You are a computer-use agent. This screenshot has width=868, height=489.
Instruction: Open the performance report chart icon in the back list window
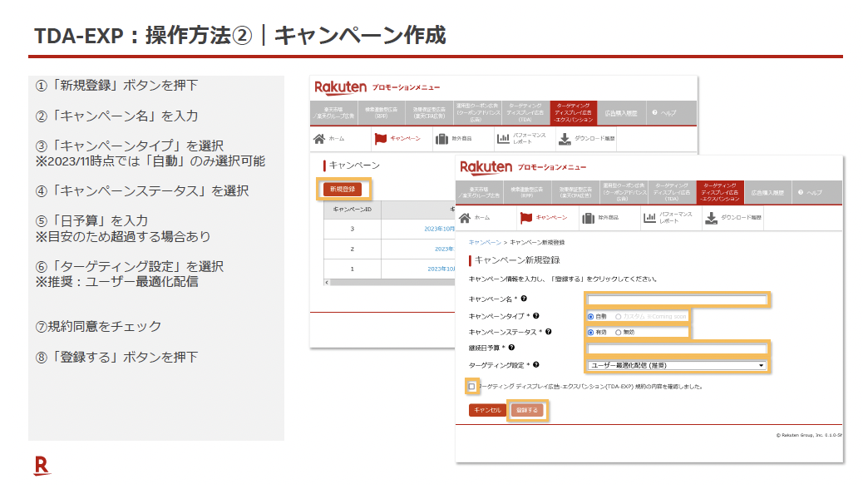(x=503, y=138)
